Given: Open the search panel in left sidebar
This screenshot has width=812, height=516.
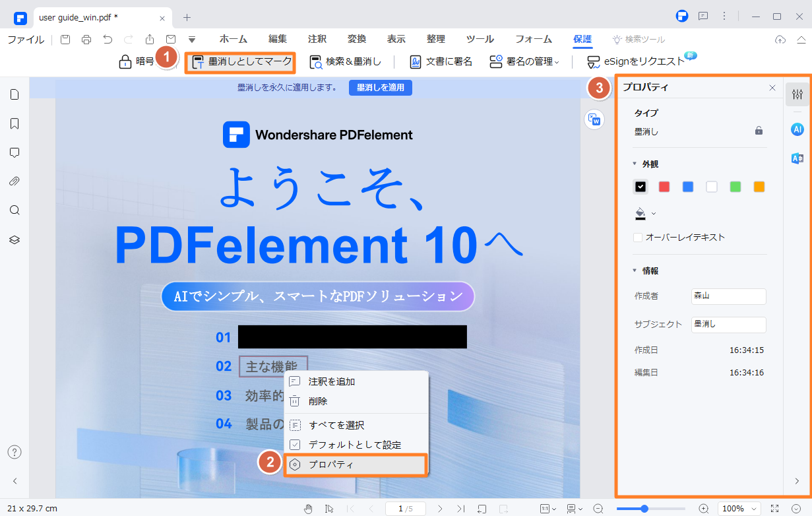Looking at the screenshot, I should tap(15, 210).
